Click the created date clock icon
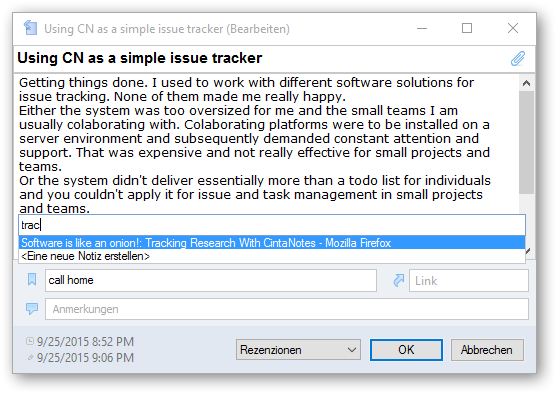The height and width of the screenshot is (394, 557). 30,341
